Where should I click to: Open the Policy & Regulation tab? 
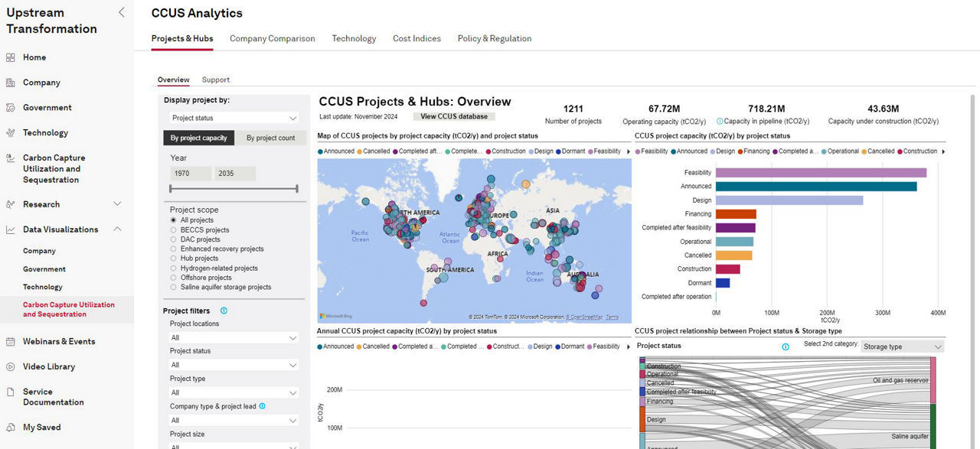click(x=494, y=38)
